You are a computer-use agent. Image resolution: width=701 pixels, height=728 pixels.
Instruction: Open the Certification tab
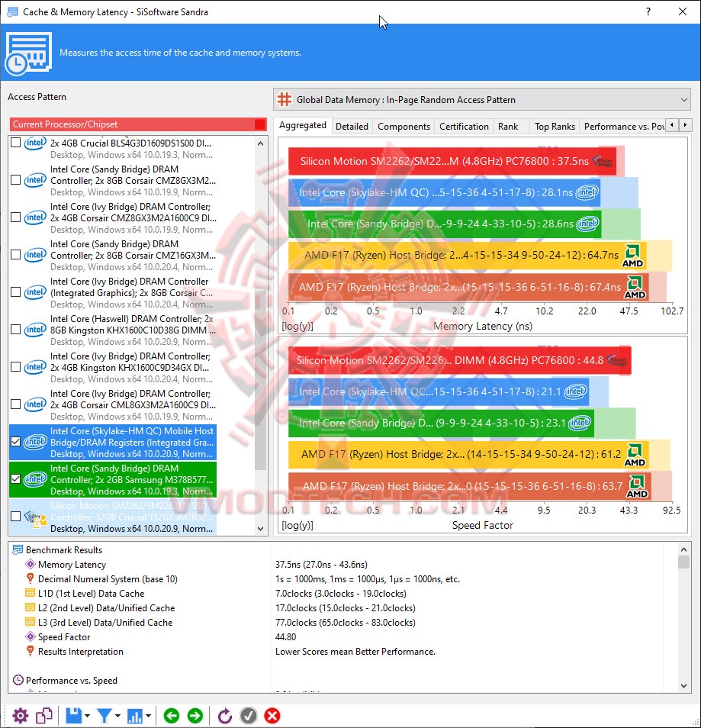coord(464,126)
